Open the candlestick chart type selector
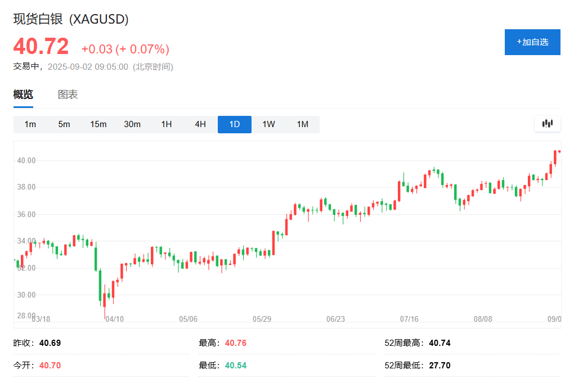The width and height of the screenshot is (574, 392). tap(547, 124)
